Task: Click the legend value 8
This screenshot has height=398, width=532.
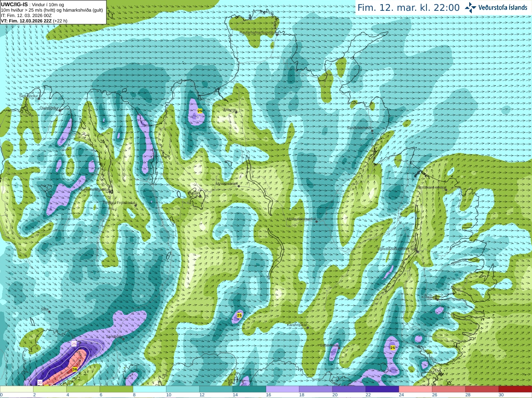Action: (x=134, y=395)
